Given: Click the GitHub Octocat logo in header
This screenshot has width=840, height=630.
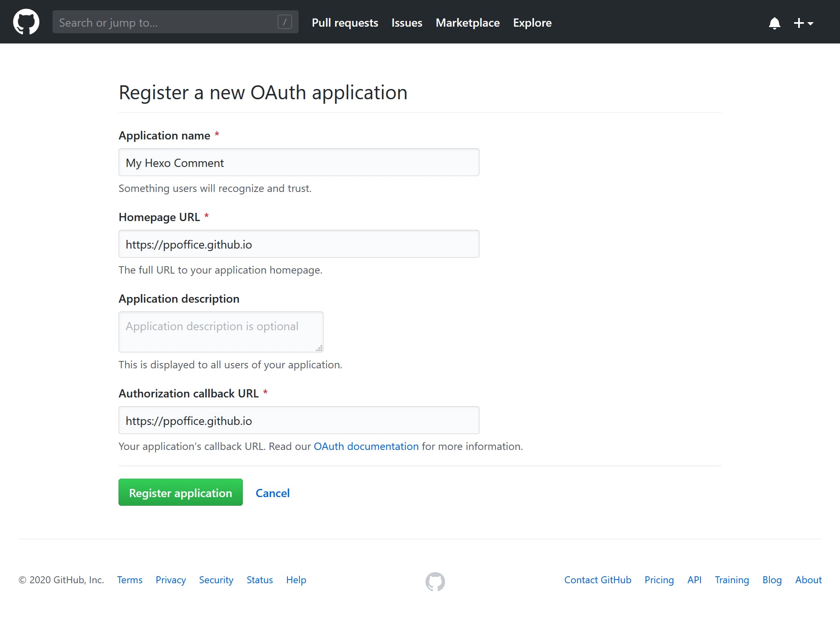Looking at the screenshot, I should 26,22.
